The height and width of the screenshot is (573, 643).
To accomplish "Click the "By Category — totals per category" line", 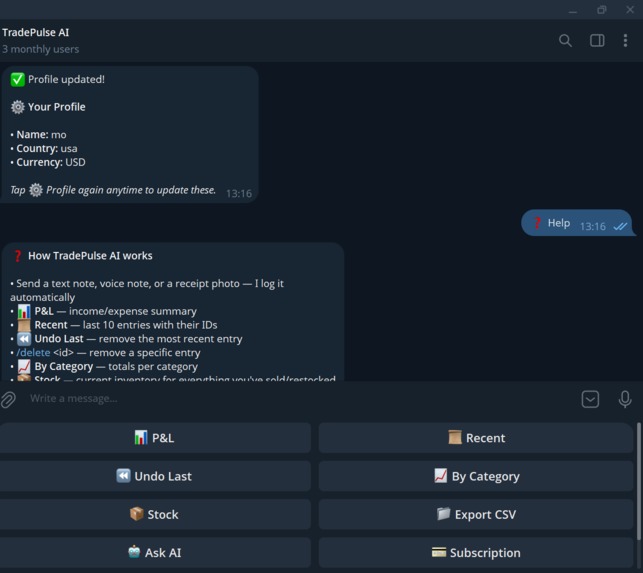I will pos(104,366).
